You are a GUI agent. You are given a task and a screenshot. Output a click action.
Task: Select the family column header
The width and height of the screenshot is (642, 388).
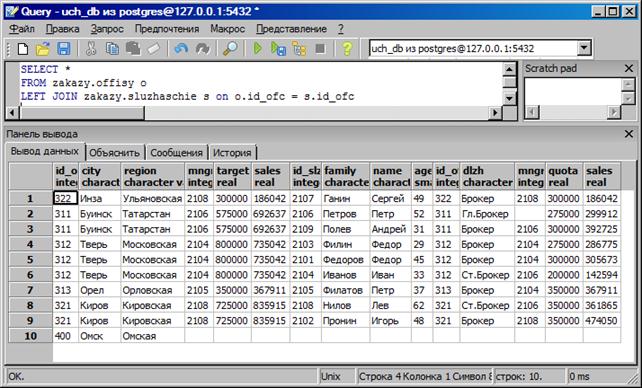(346, 176)
